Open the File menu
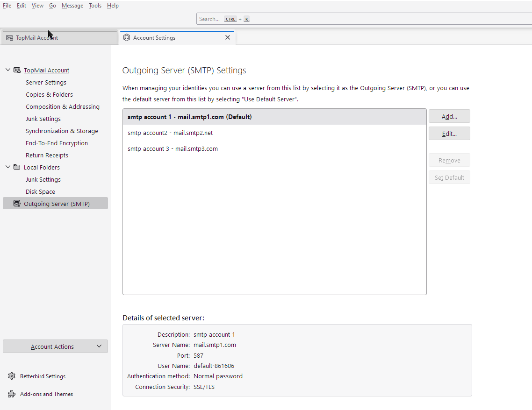 click(7, 6)
